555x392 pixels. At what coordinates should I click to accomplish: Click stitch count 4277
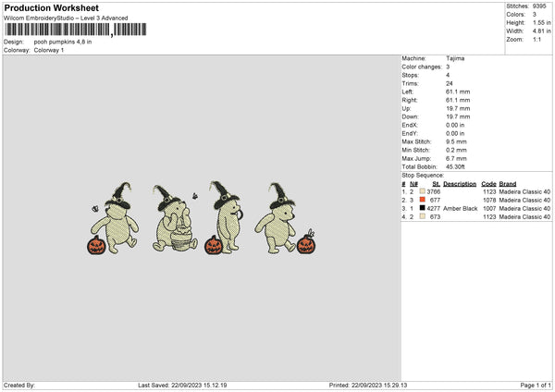(434, 209)
